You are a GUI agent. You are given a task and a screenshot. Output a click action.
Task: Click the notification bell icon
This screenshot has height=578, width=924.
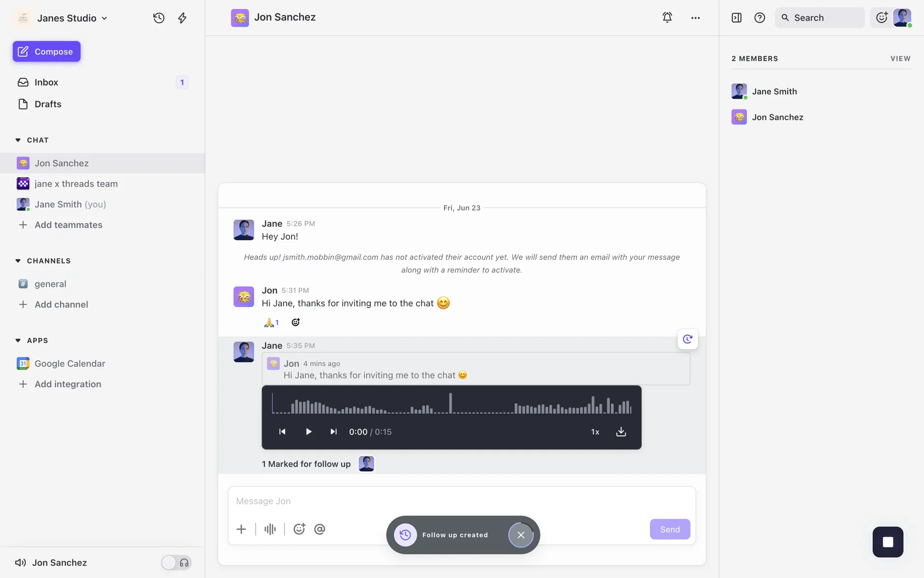[x=667, y=18]
